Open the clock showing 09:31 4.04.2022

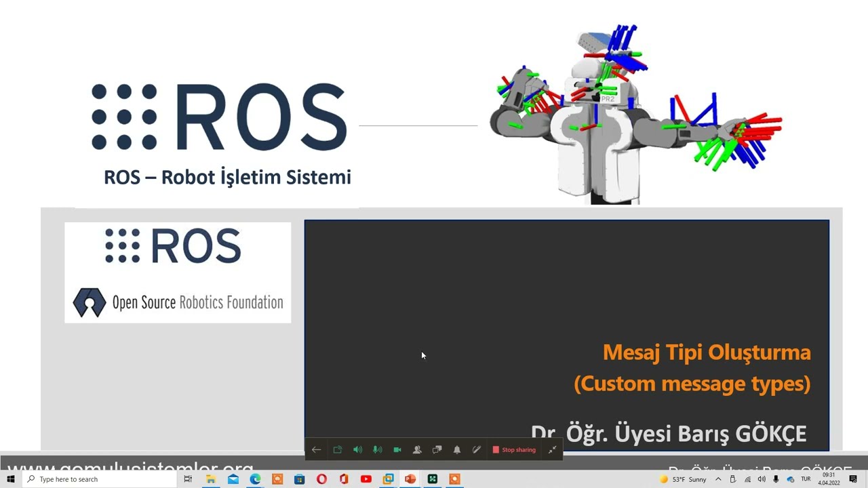pyautogui.click(x=829, y=479)
